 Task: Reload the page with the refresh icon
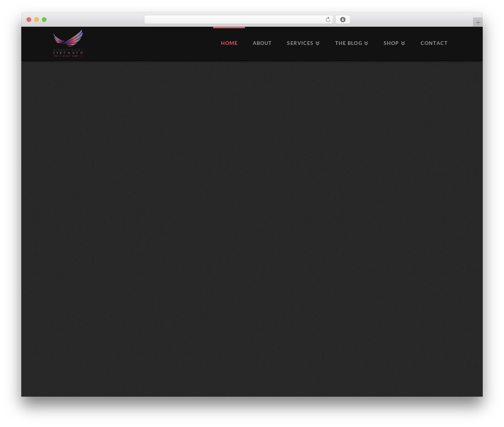[x=328, y=20]
